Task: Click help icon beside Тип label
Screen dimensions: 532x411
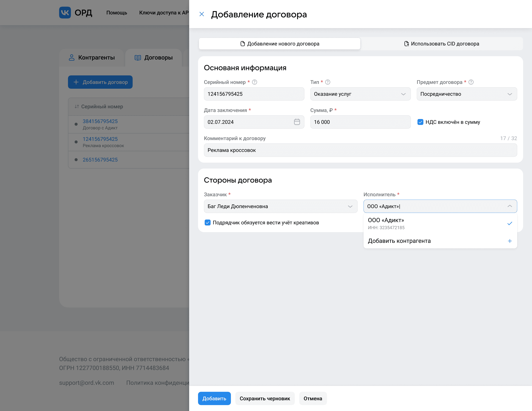Action: (328, 82)
